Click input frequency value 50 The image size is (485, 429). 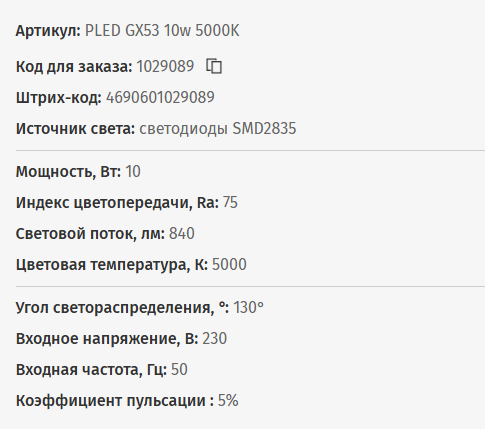[x=179, y=370]
